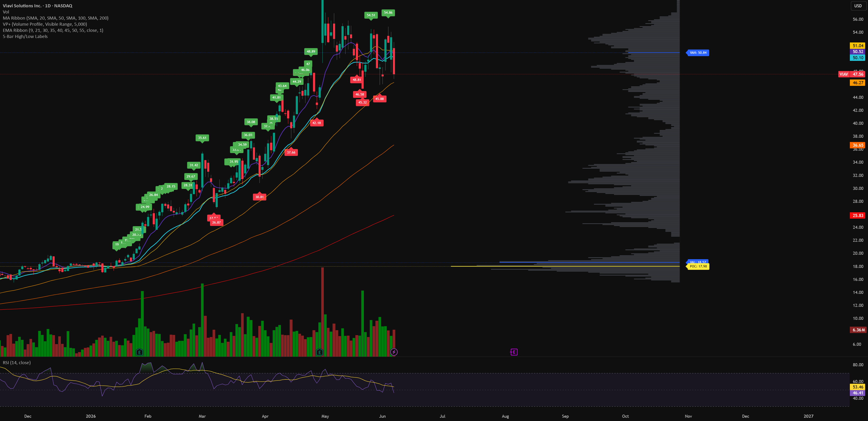Image resolution: width=868 pixels, height=421 pixels.
Task: Click the VAL: 18.57 label
Action: (698, 262)
